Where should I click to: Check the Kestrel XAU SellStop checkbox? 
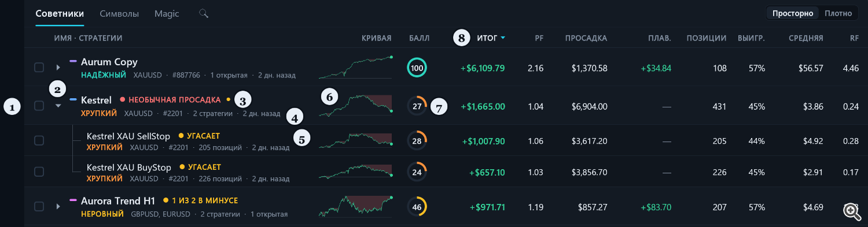(x=39, y=141)
